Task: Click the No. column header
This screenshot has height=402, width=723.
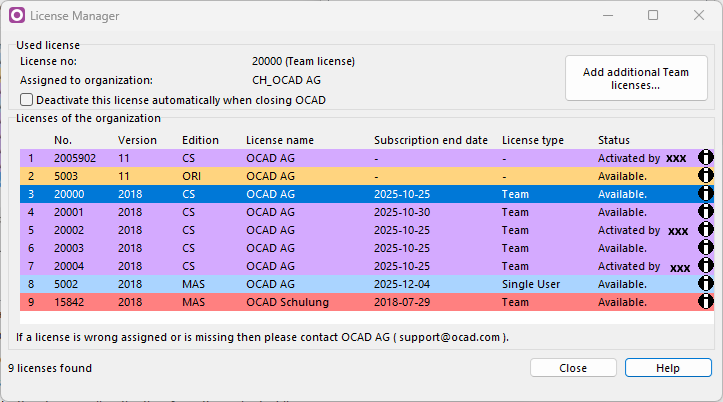Action: (x=63, y=140)
